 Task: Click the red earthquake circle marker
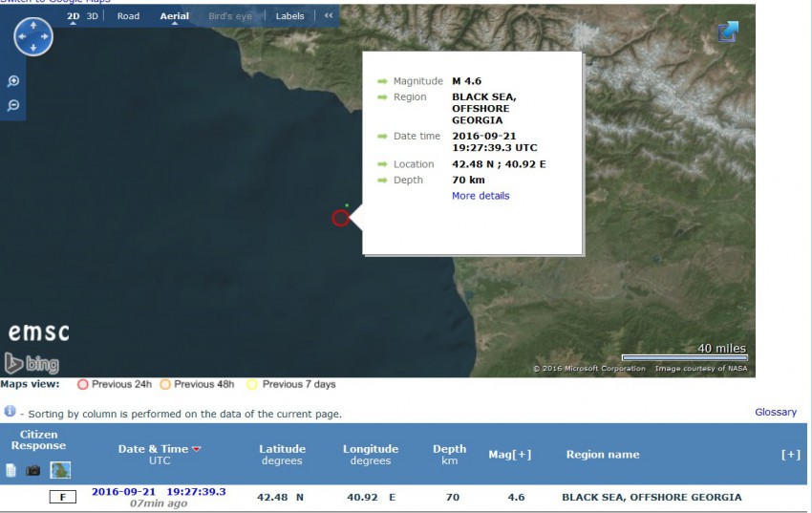(x=340, y=218)
